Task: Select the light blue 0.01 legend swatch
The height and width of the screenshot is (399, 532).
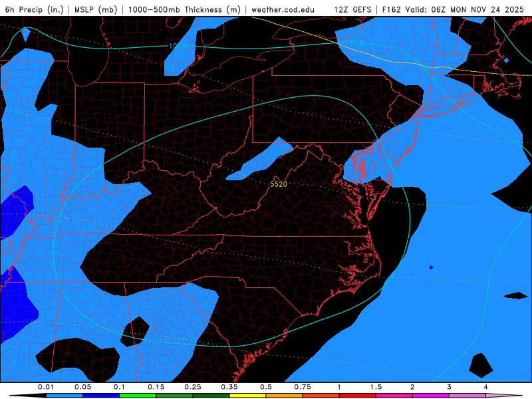Action: [65, 396]
